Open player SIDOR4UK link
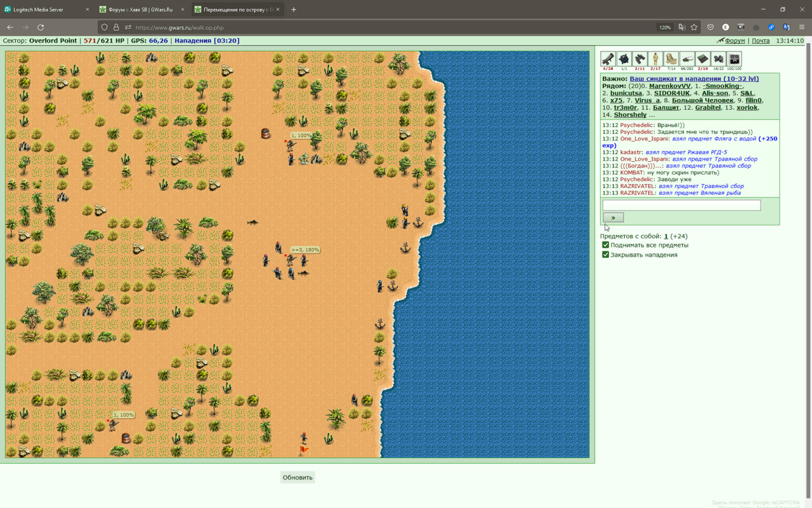 point(672,93)
